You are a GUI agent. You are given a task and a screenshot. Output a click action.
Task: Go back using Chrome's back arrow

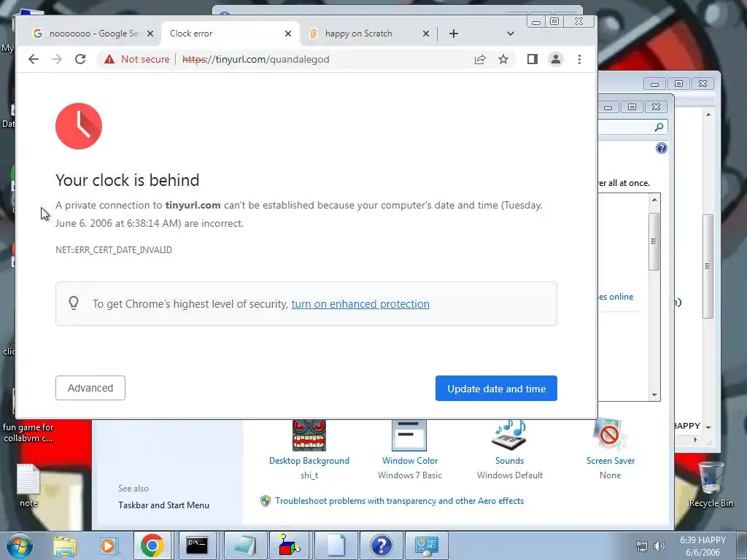pos(34,59)
